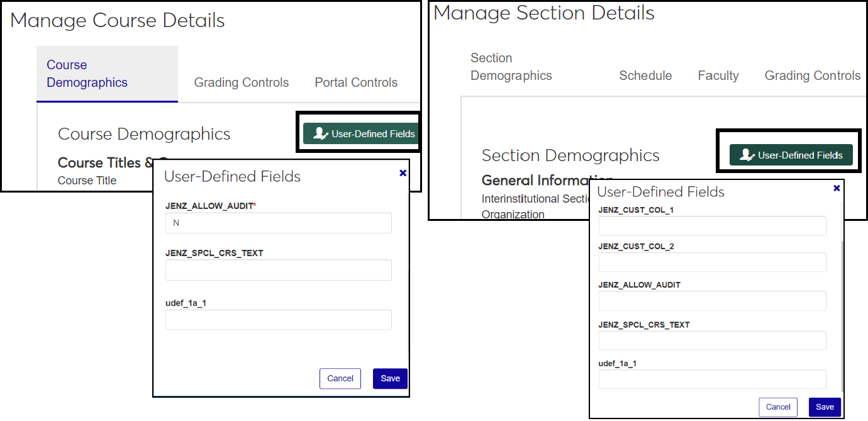Switch to the Schedule tab

[x=645, y=76]
